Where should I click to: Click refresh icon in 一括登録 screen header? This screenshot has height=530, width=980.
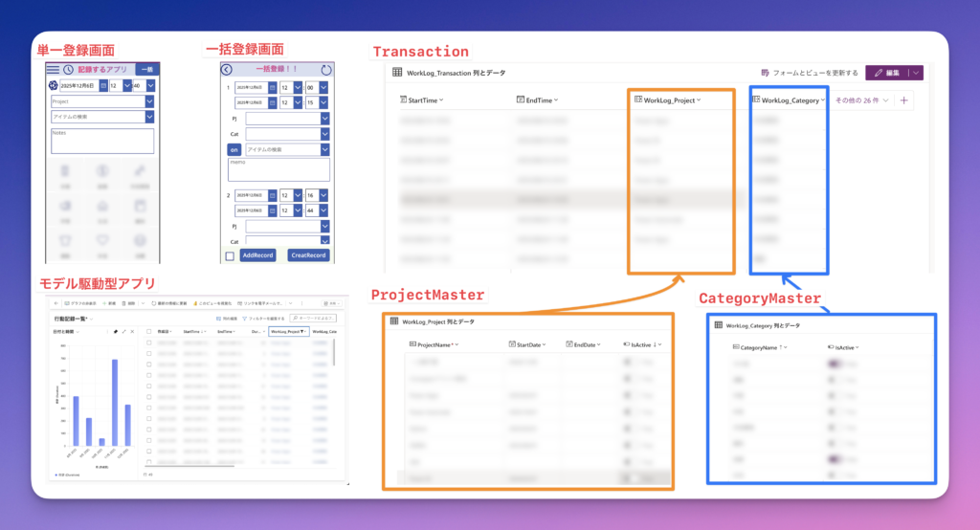pos(325,69)
